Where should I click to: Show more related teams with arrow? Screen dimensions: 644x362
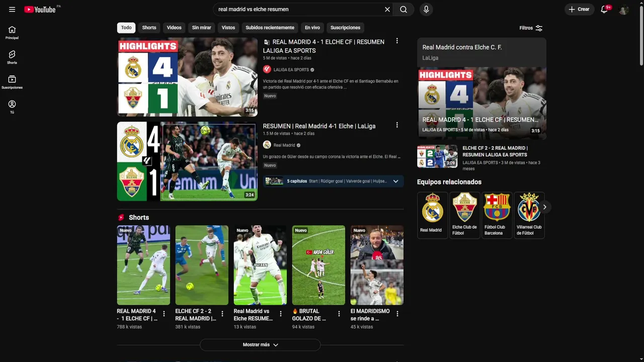544,207
